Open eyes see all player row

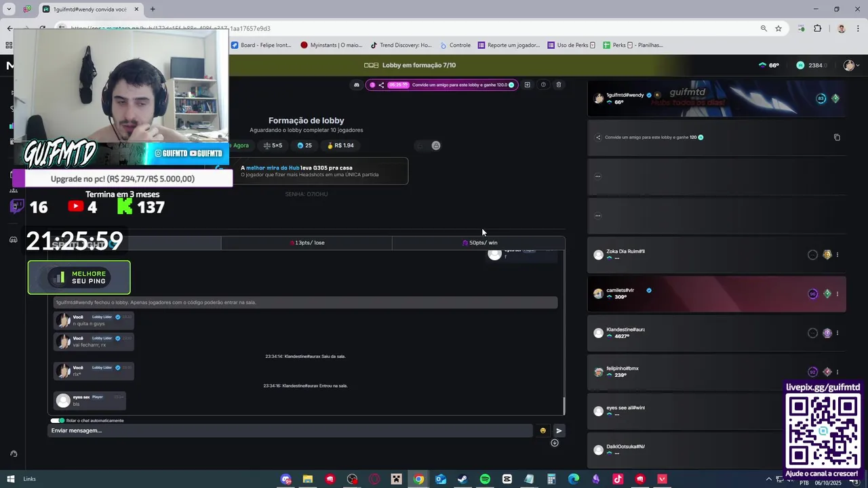click(685, 411)
